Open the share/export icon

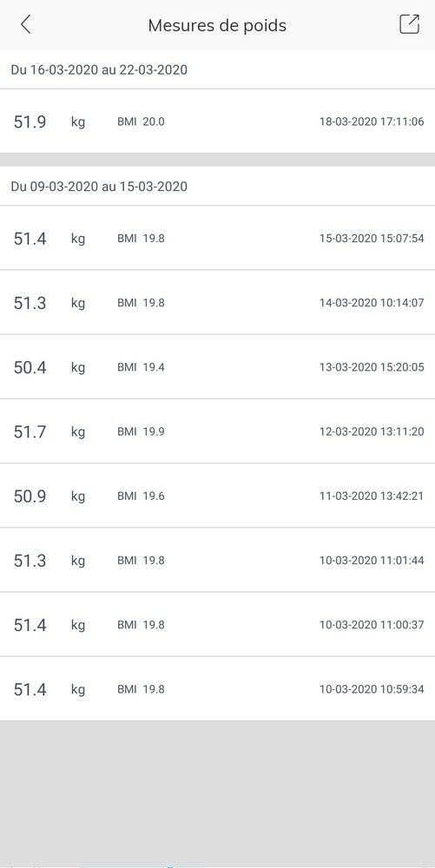pyautogui.click(x=410, y=24)
